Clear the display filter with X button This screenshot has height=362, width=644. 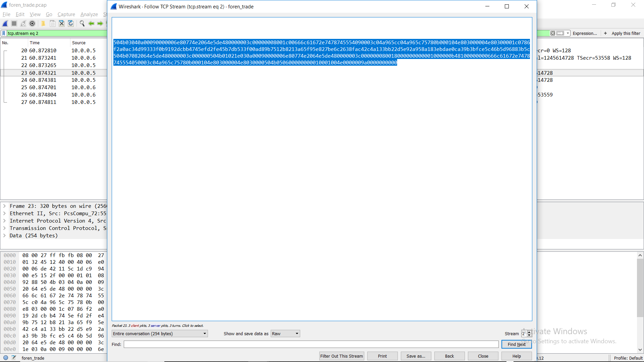click(x=553, y=33)
